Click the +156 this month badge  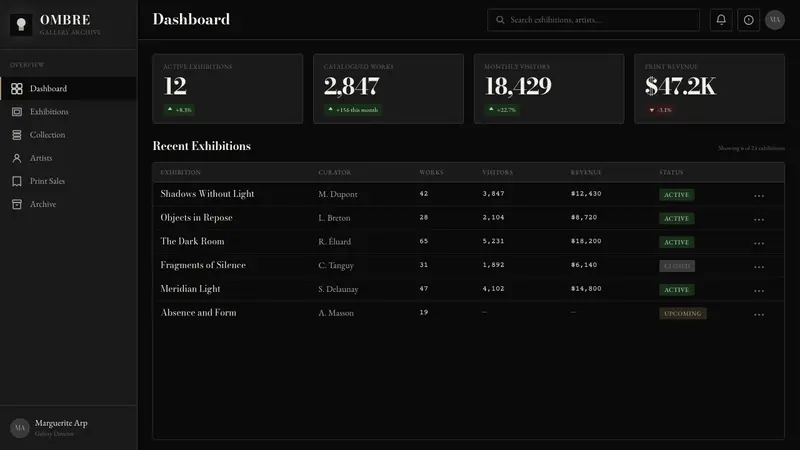pyautogui.click(x=353, y=110)
